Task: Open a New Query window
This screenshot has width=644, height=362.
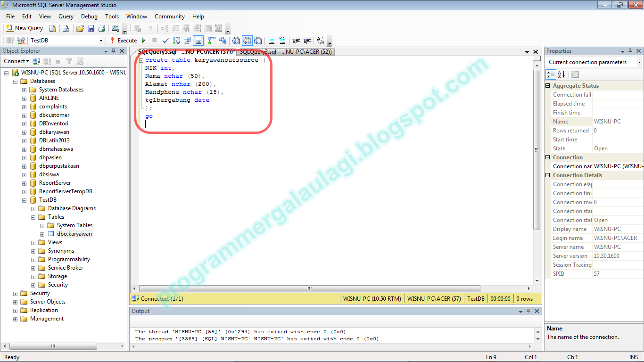Action: (x=24, y=28)
